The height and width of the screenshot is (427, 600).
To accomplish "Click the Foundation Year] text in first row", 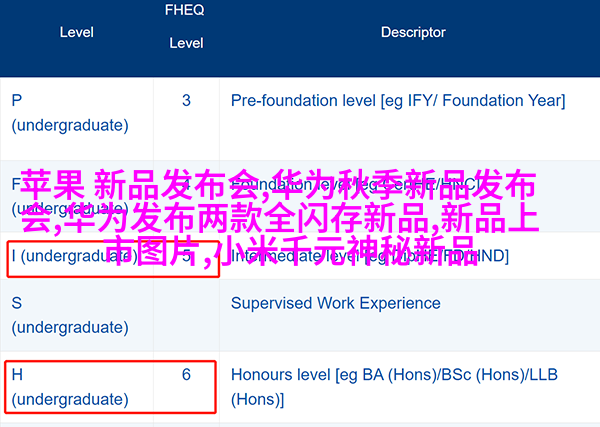I will click(504, 101).
